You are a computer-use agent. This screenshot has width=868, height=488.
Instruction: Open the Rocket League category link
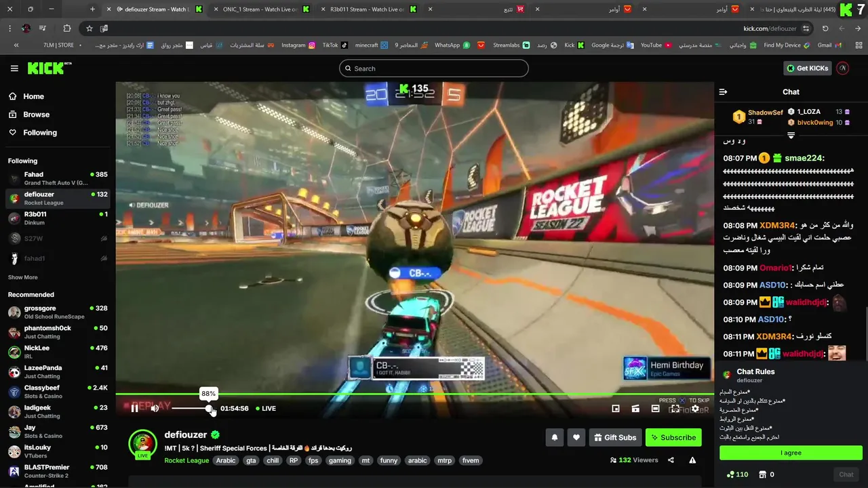click(186, 460)
